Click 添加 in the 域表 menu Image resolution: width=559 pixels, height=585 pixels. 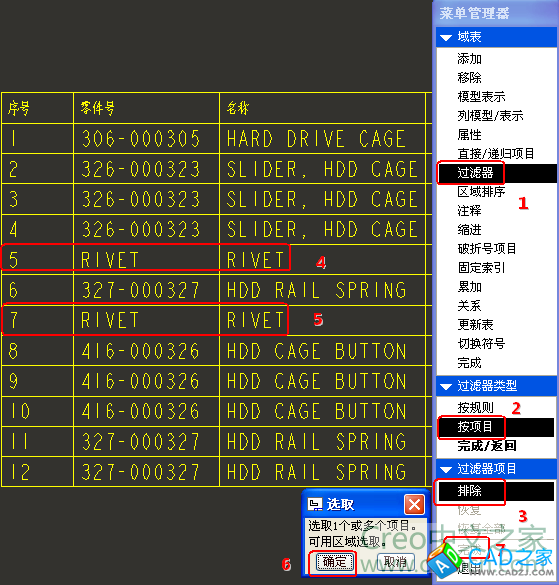coord(469,59)
